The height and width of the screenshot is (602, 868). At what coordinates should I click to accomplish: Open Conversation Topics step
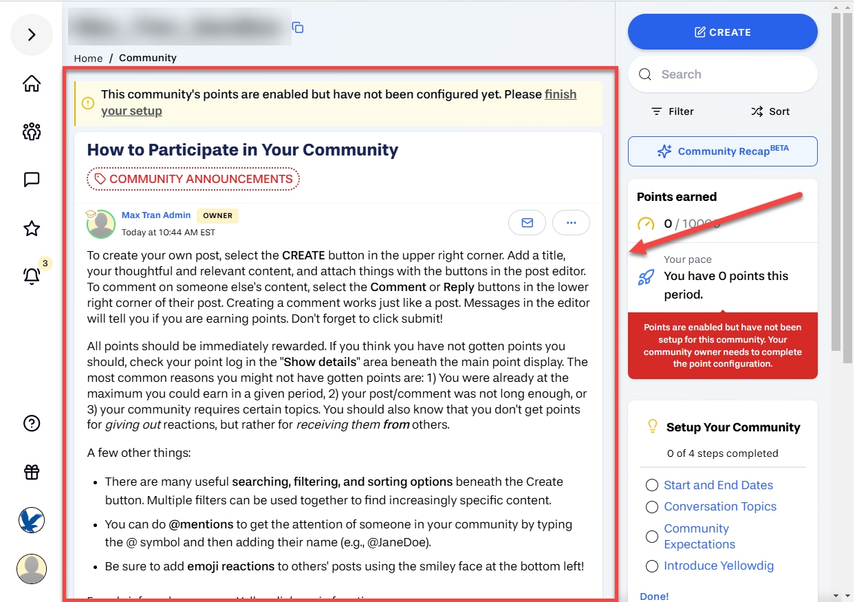pos(720,506)
